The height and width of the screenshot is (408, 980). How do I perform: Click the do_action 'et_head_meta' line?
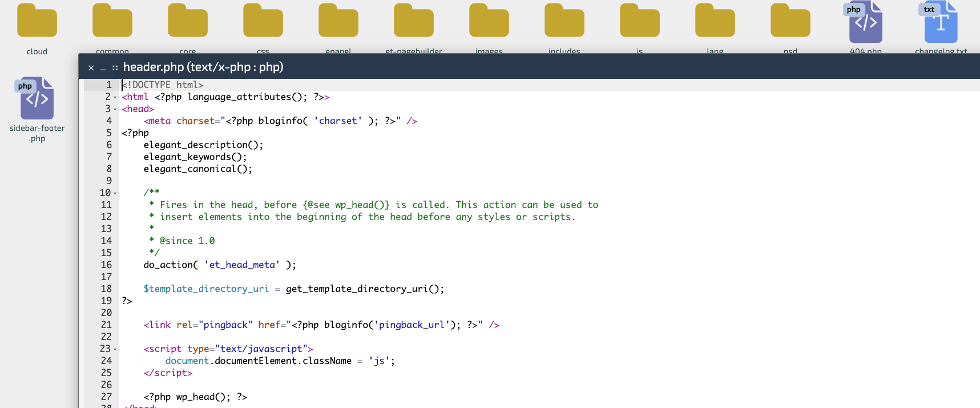220,265
